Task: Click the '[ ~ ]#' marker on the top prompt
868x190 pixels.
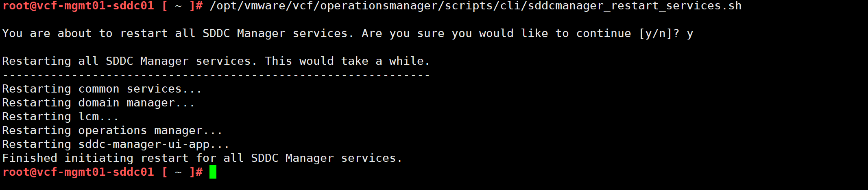Action: coord(182,6)
